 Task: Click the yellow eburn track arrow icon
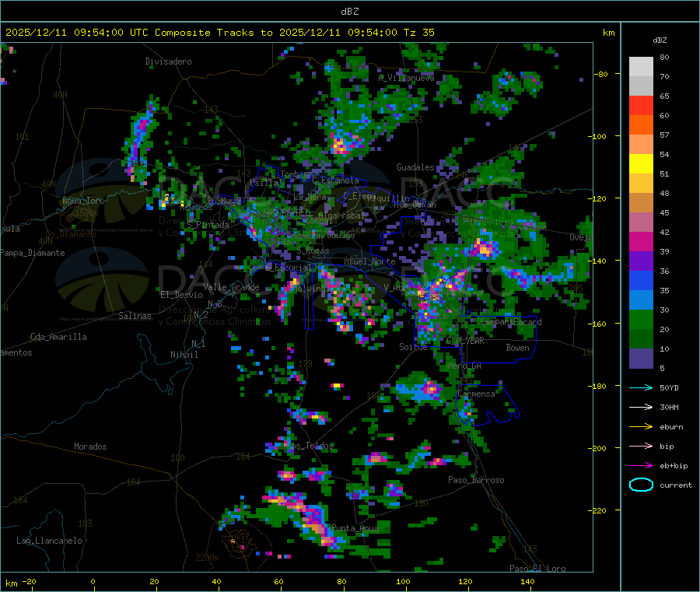(641, 426)
